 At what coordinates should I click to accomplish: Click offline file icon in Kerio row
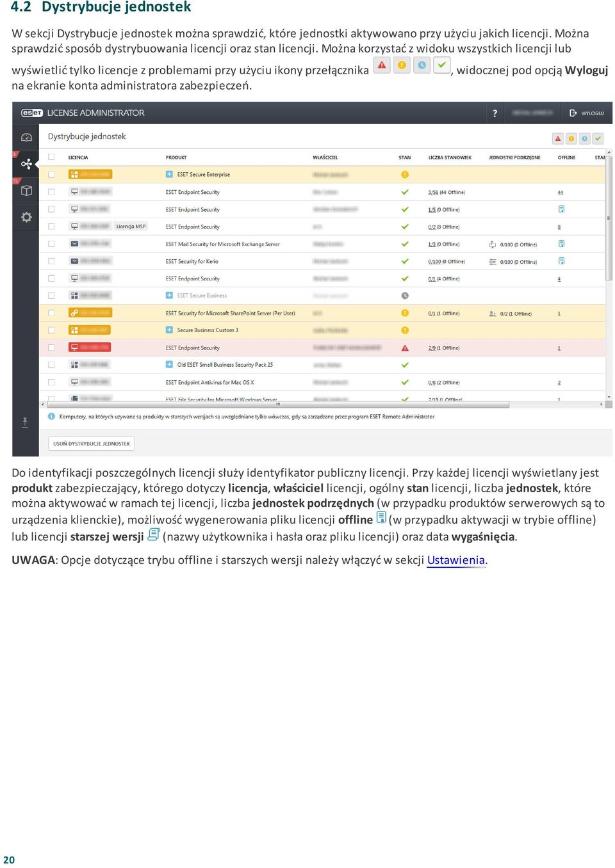pyautogui.click(x=561, y=261)
